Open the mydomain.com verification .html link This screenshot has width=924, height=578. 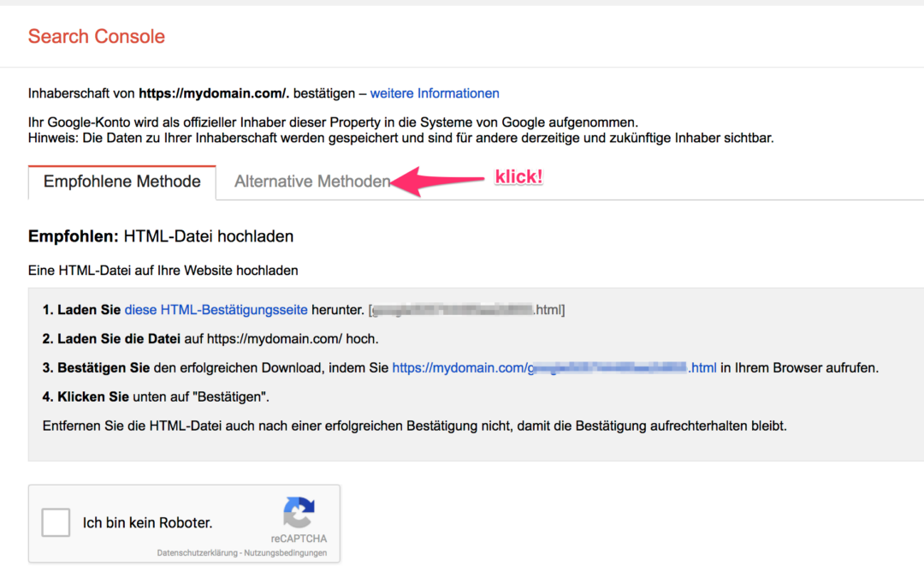[554, 368]
